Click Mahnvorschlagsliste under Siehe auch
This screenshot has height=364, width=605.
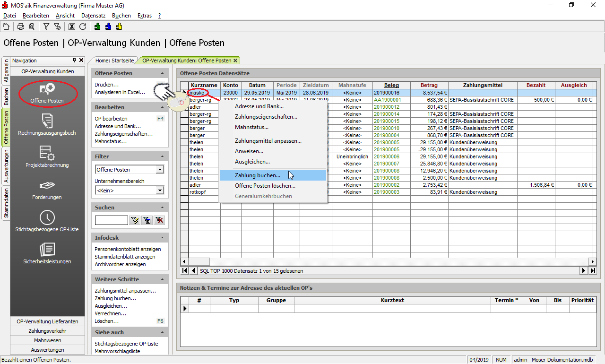(117, 351)
